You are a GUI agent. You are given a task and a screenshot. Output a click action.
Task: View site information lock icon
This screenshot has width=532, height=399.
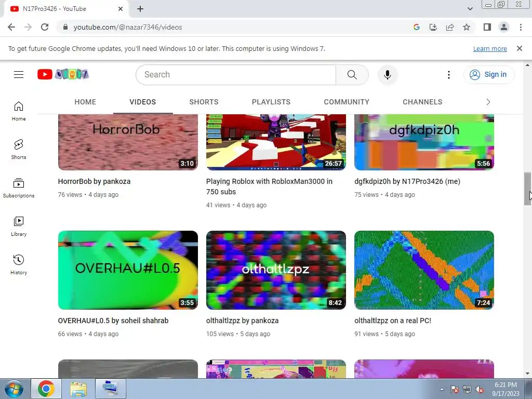coord(65,27)
